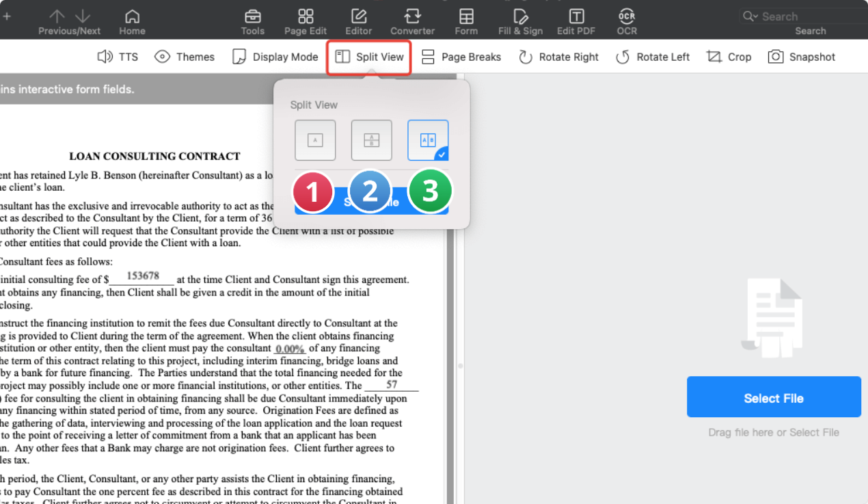
Task: Click the 0.00% percentage form field
Action: tap(290, 349)
